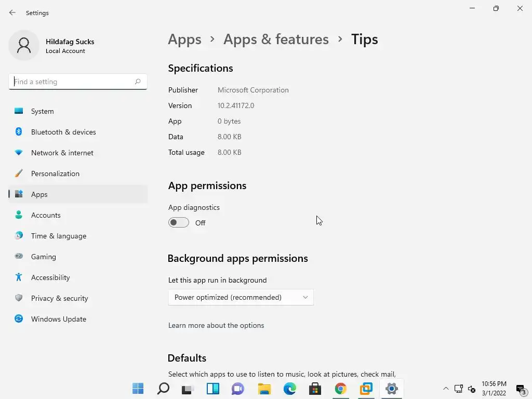Click the muted volume tray icon
The width and height of the screenshot is (532, 399).
[472, 389]
